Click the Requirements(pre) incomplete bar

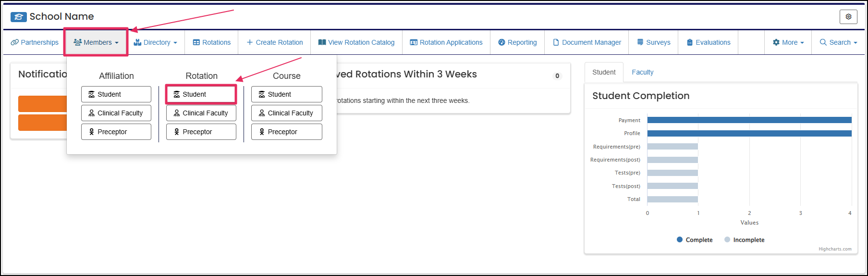(x=672, y=147)
